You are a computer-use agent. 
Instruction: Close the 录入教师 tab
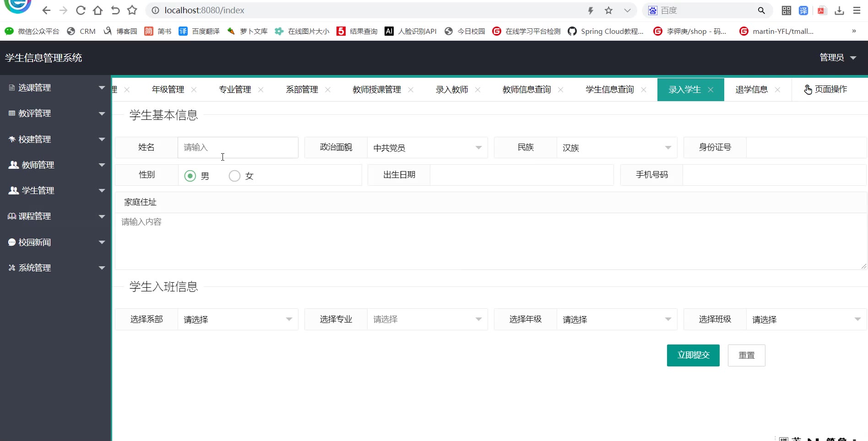(478, 90)
